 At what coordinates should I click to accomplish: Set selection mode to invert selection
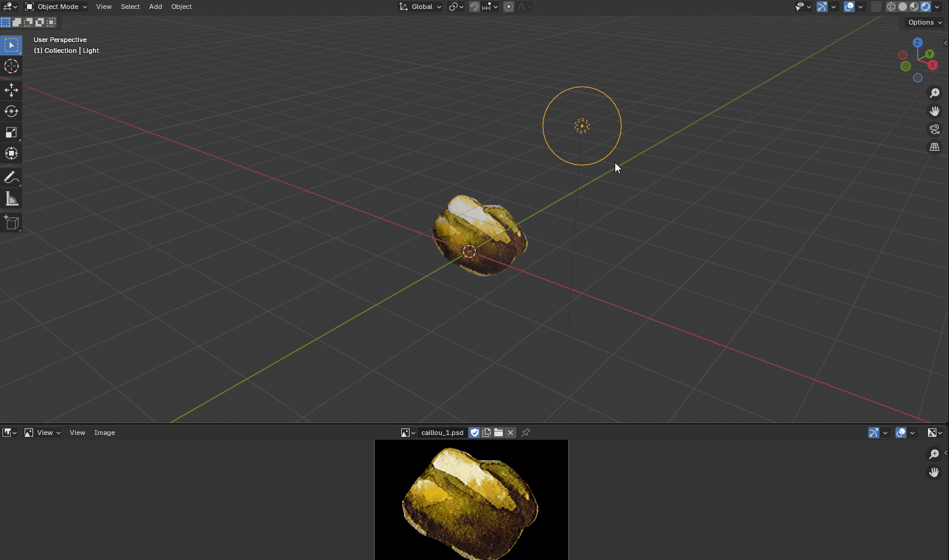click(x=40, y=22)
